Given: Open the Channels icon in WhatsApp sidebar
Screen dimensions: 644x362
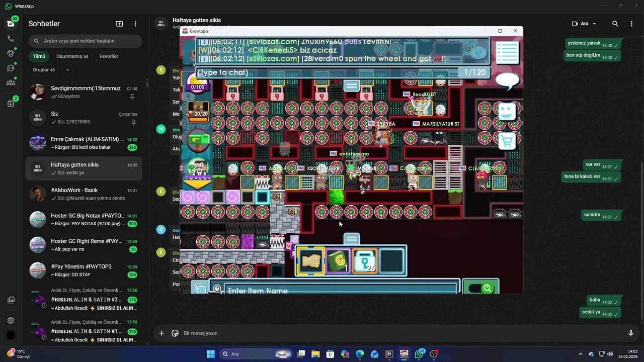Looking at the screenshot, I should tap(11, 68).
